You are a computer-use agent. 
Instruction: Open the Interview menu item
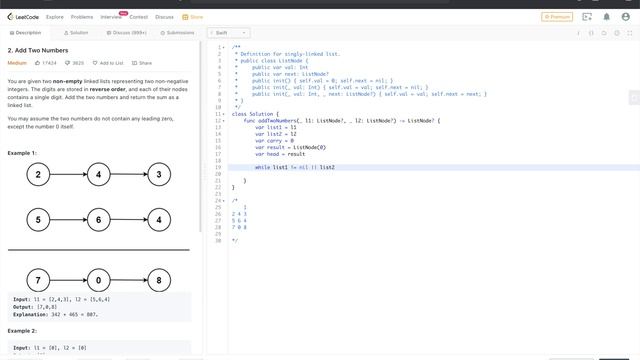click(111, 17)
